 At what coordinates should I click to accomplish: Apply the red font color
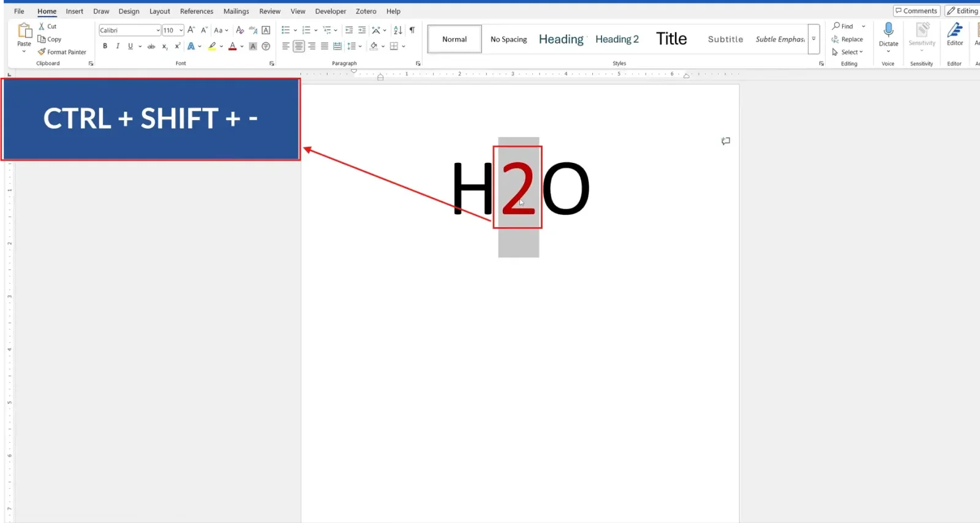click(232, 46)
